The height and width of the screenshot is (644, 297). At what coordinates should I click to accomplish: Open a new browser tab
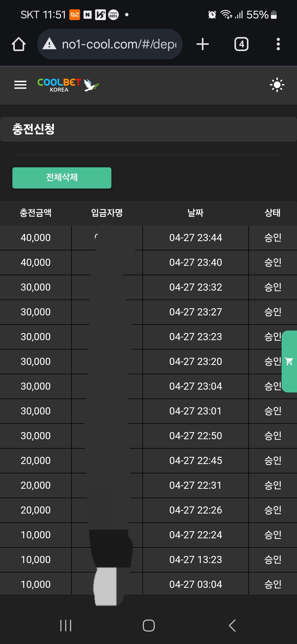pos(203,44)
